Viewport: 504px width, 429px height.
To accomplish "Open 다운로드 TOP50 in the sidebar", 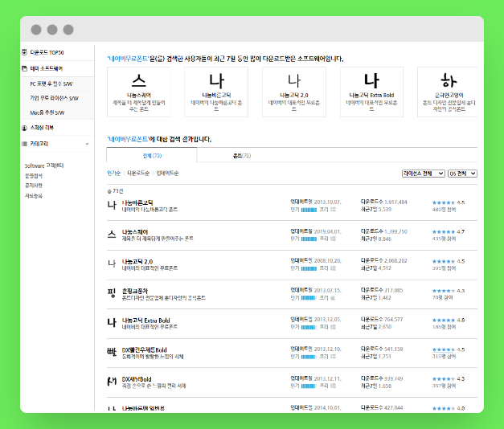I will (x=47, y=52).
